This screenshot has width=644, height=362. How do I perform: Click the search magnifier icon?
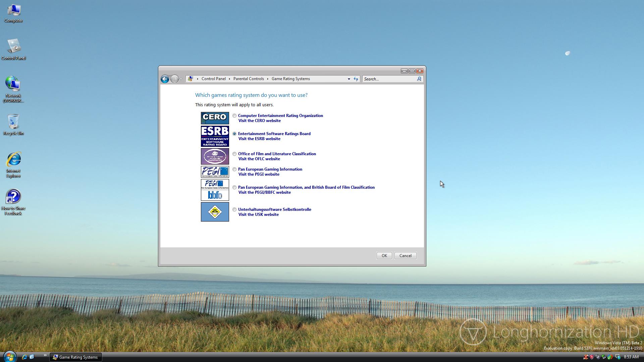(419, 79)
